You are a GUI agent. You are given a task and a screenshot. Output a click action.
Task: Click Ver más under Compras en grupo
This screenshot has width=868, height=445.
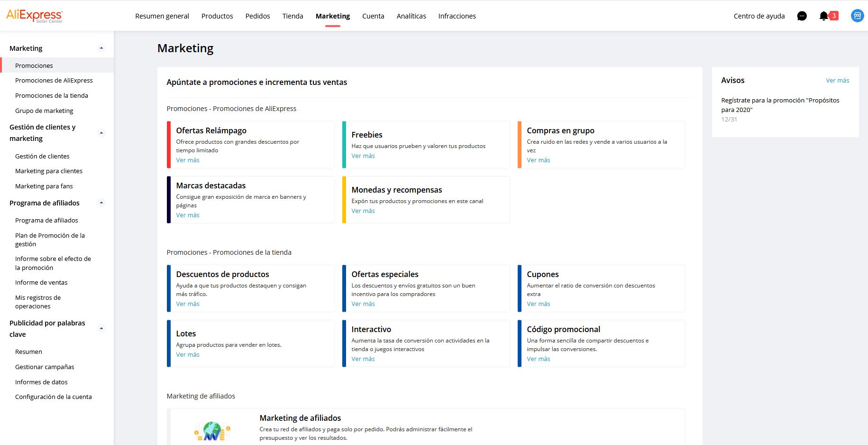tap(539, 160)
